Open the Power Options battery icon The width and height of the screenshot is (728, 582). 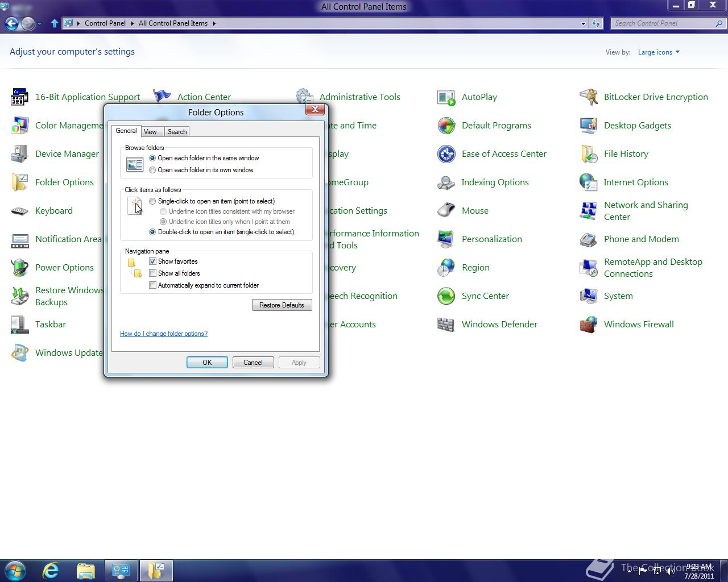pos(20,268)
